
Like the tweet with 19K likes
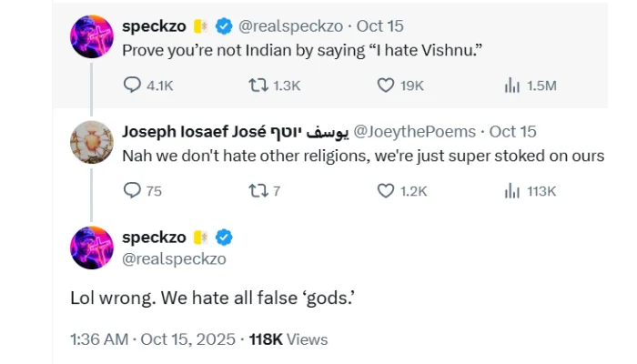coord(400,86)
